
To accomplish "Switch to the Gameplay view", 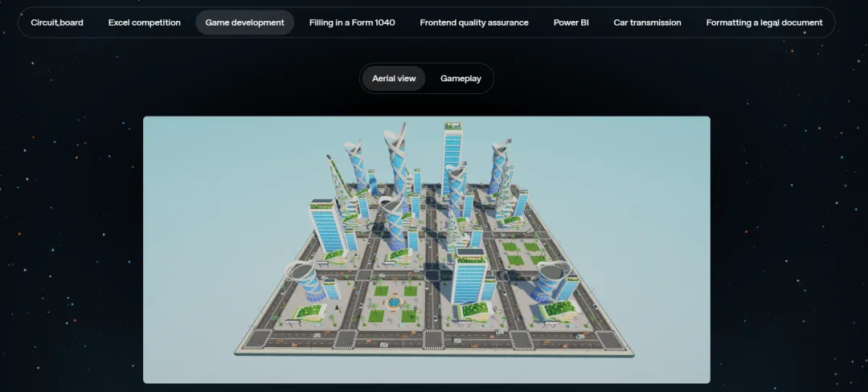I will (x=461, y=79).
